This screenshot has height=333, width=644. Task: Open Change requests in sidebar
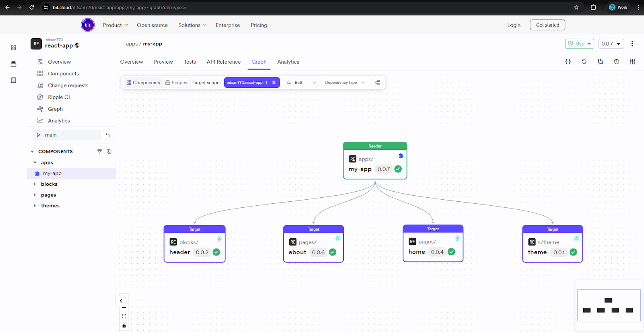[68, 85]
